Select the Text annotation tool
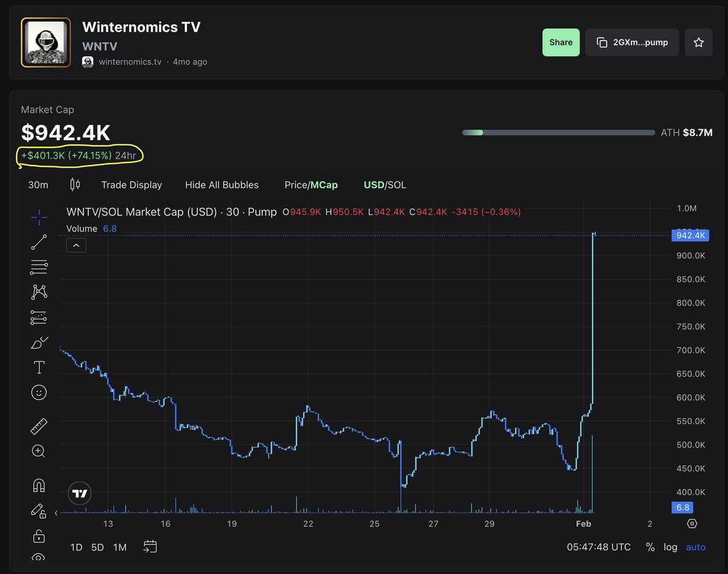 [x=39, y=367]
